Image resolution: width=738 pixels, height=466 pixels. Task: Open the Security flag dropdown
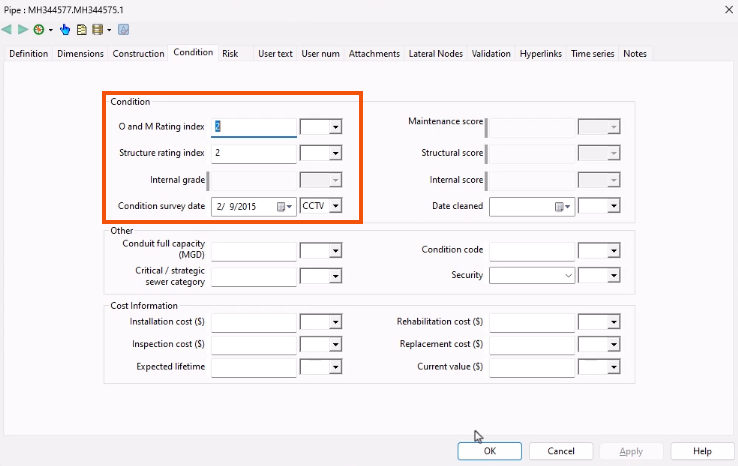click(x=613, y=275)
